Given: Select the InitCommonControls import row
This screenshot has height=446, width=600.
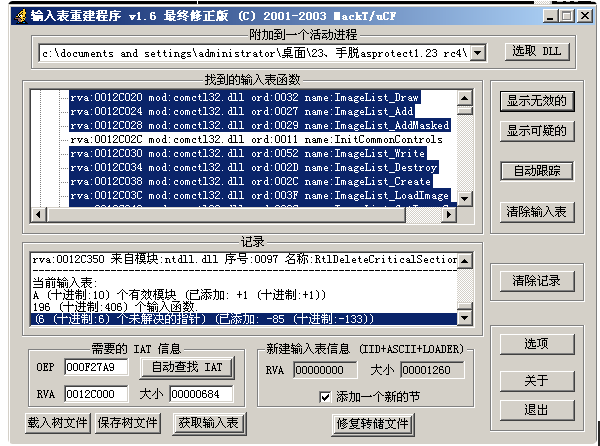Looking at the screenshot, I should [256, 139].
